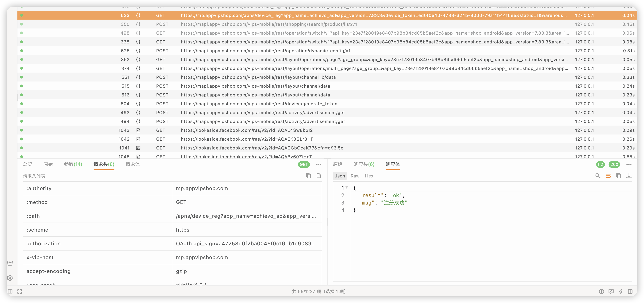This screenshot has height=303, width=644.
Task: Click the "result" key in response JSON
Action: tap(371, 195)
